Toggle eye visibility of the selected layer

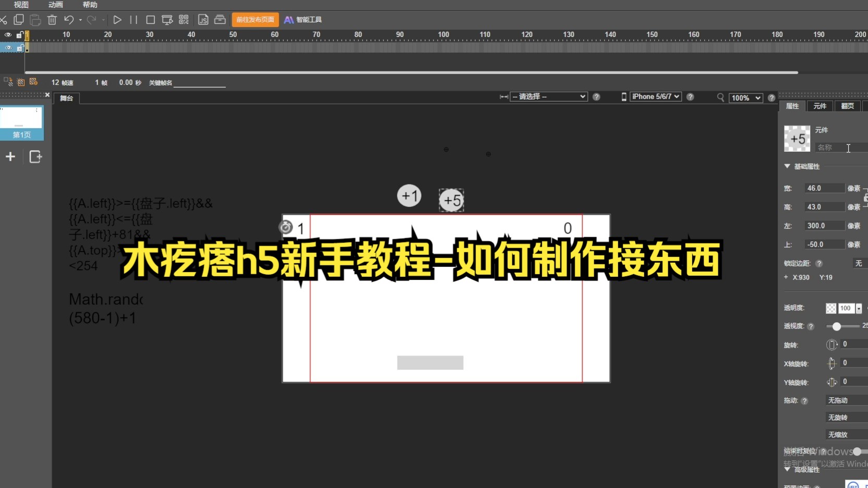pyautogui.click(x=8, y=47)
